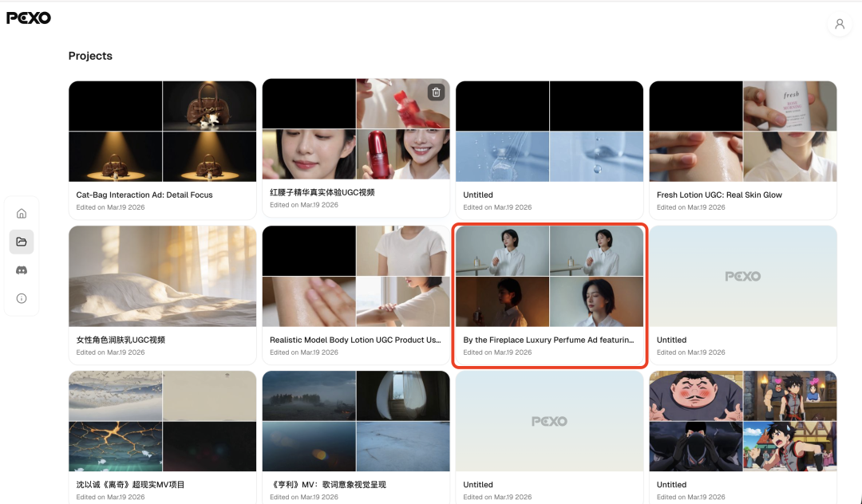Open the user profile avatar top right
The width and height of the screenshot is (862, 504).
839,24
